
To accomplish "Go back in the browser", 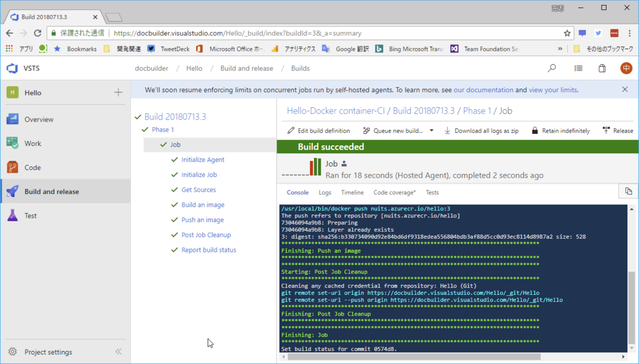I will [x=10, y=34].
